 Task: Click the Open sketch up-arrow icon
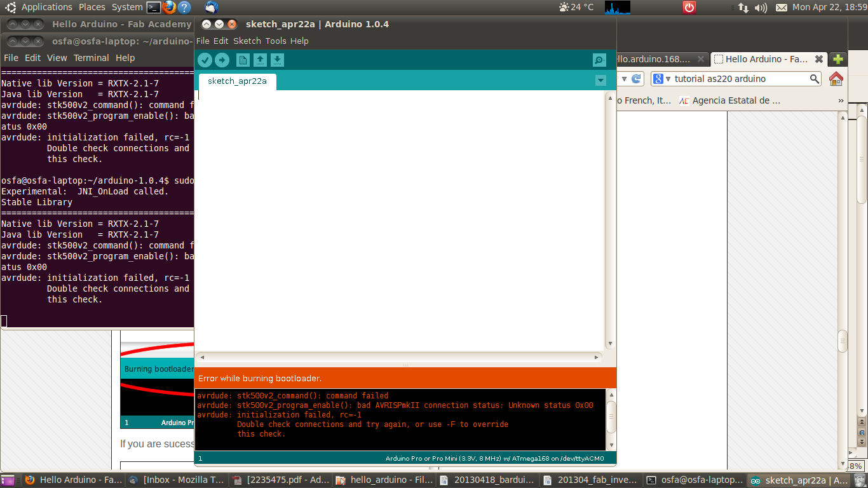coord(260,60)
